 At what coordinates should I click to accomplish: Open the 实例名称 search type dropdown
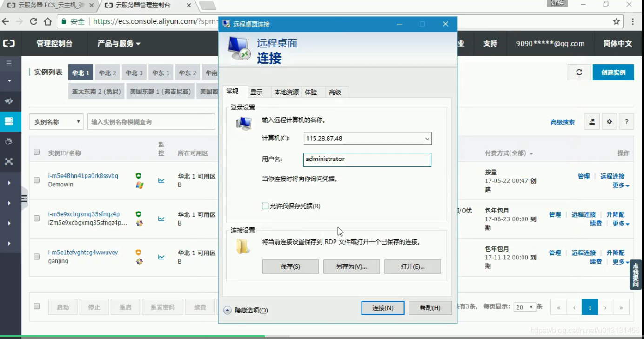[x=56, y=122]
